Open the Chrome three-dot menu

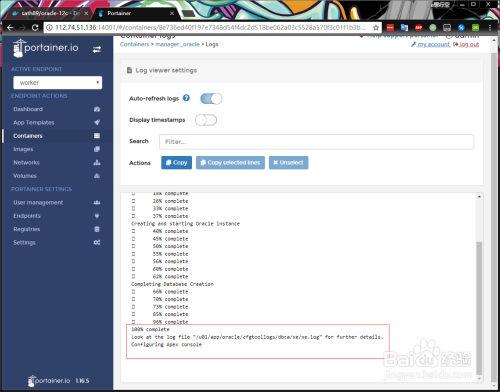(x=490, y=28)
